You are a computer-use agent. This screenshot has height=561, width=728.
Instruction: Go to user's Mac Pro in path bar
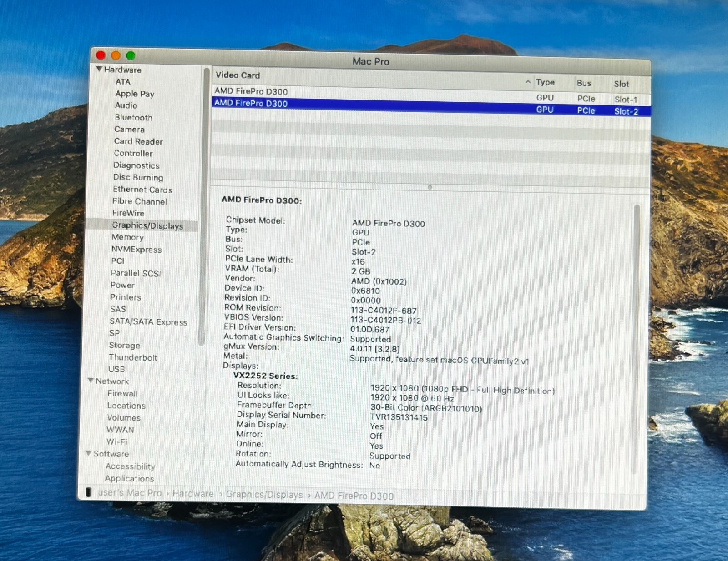coord(130,493)
